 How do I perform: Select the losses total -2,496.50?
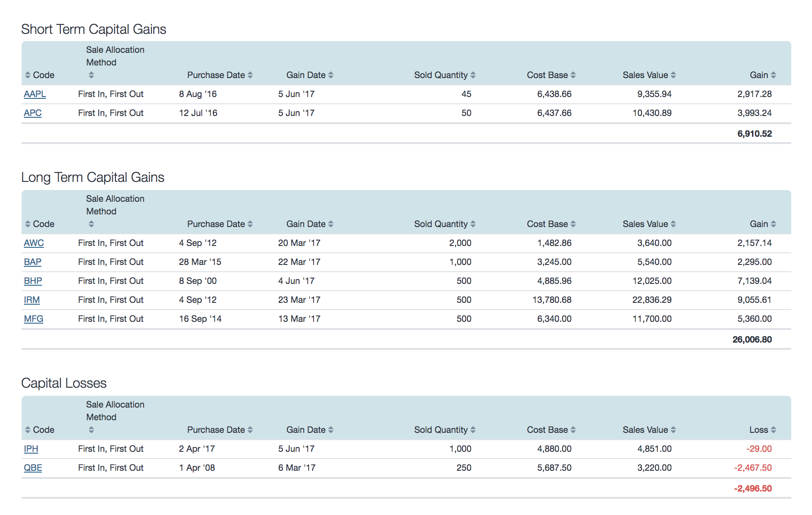[x=752, y=488]
